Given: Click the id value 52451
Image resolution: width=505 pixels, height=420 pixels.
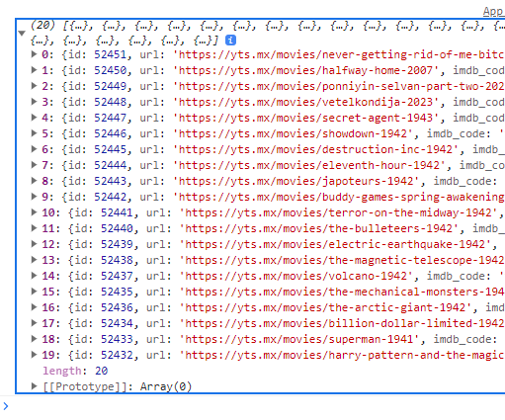Looking at the screenshot, I should 111,54.
